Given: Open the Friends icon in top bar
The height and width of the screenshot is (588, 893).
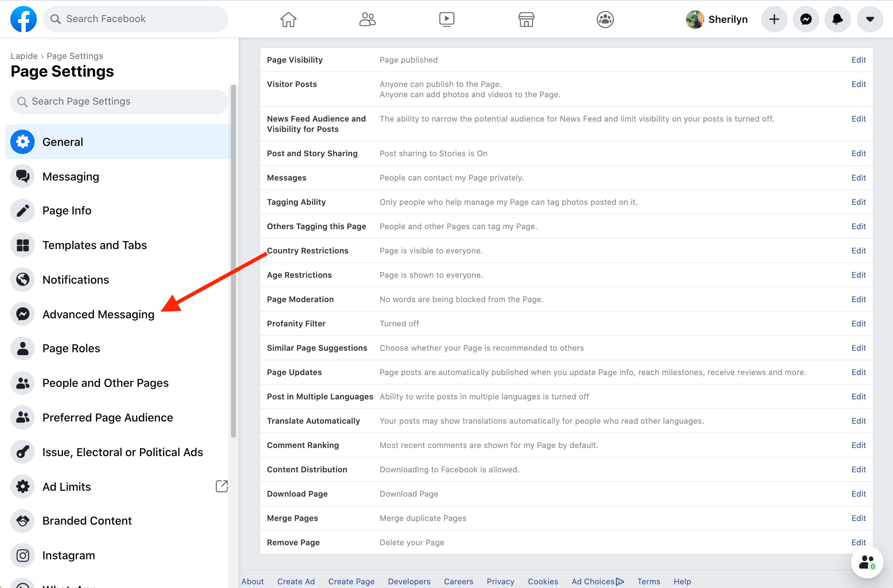Looking at the screenshot, I should (x=367, y=19).
